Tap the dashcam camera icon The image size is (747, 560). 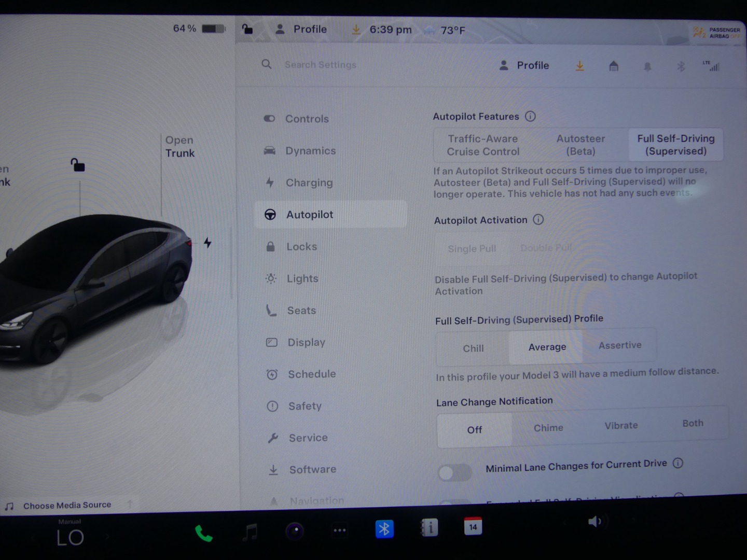[x=295, y=530]
